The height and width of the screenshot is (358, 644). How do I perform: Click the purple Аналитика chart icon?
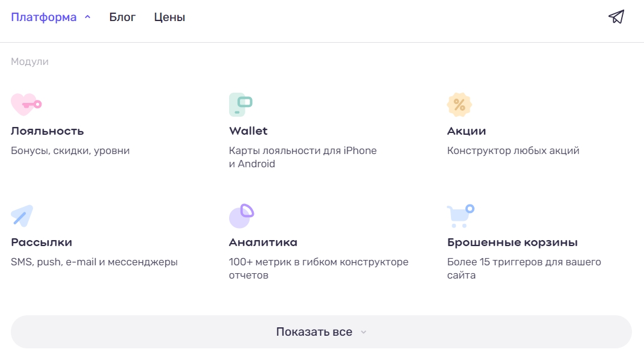point(241,216)
